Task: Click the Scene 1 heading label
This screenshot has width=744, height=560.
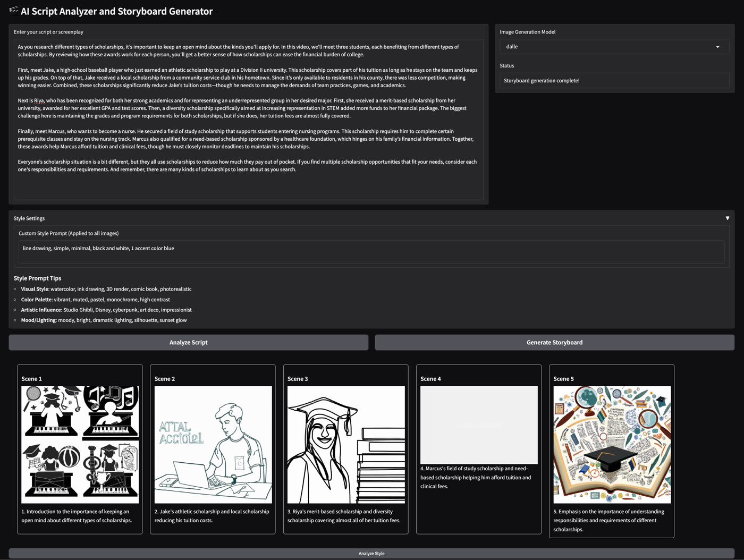Action: coord(31,379)
